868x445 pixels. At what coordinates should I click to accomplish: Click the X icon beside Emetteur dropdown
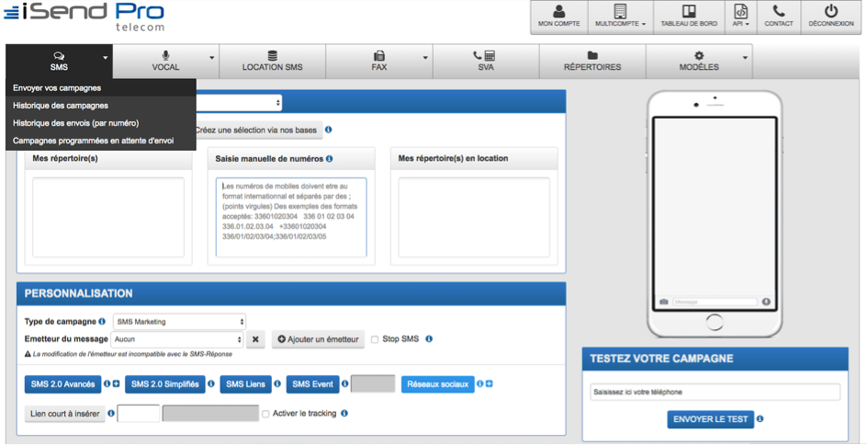click(x=256, y=339)
